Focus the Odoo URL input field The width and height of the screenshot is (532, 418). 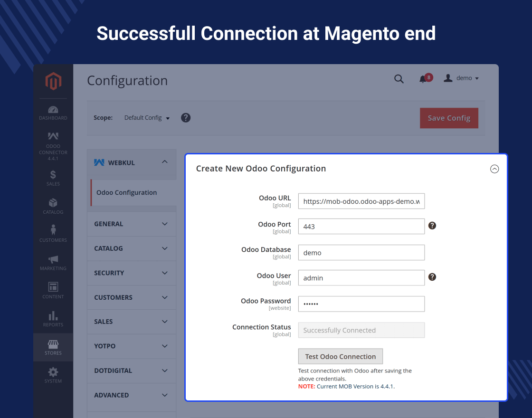pos(361,201)
